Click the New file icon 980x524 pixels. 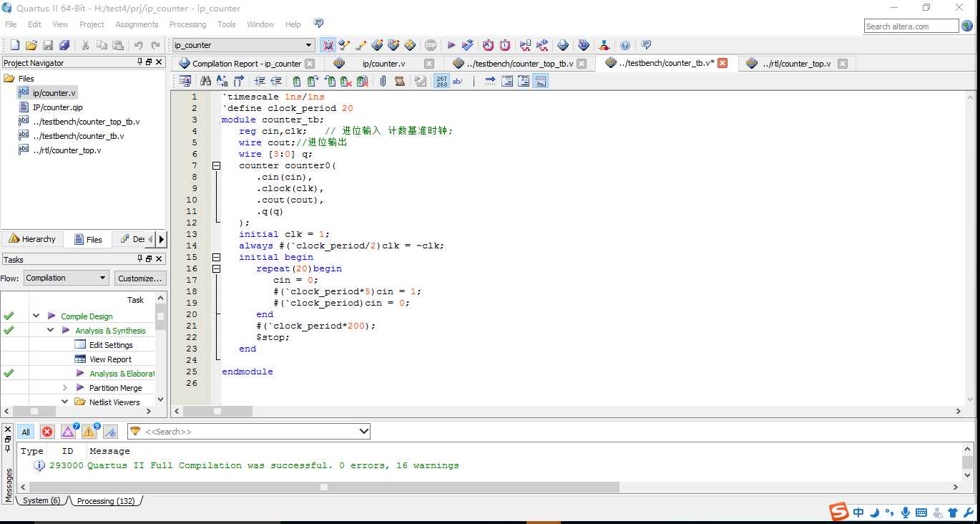pyautogui.click(x=14, y=45)
